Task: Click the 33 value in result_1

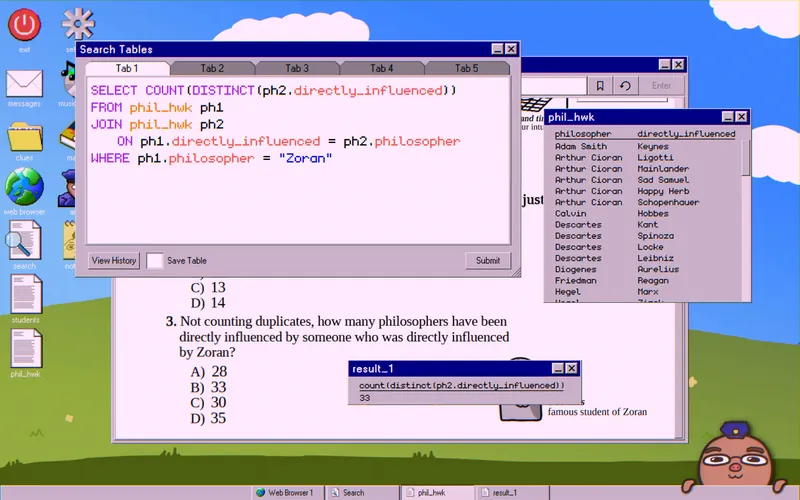Action: [364, 398]
